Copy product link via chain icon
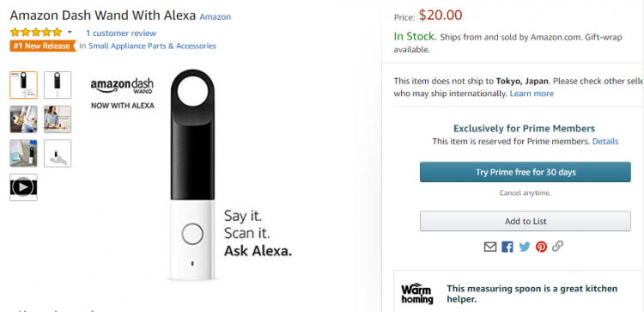 (557, 247)
